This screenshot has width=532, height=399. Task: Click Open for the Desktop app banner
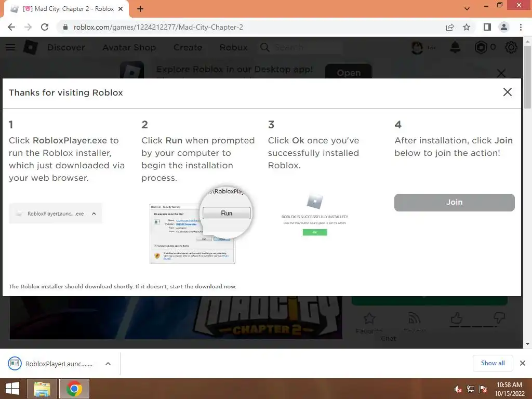349,72
